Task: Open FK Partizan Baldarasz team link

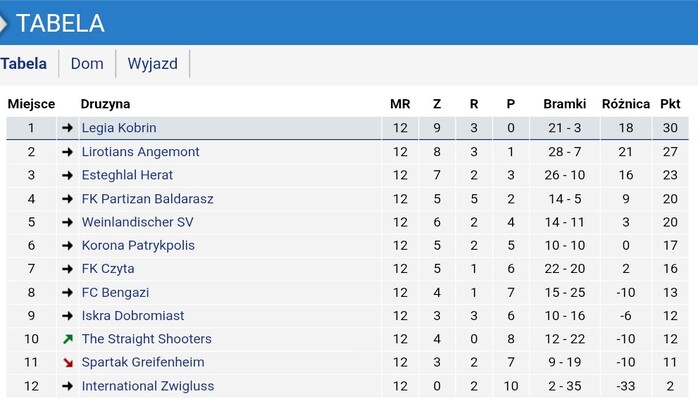Action: pos(147,198)
